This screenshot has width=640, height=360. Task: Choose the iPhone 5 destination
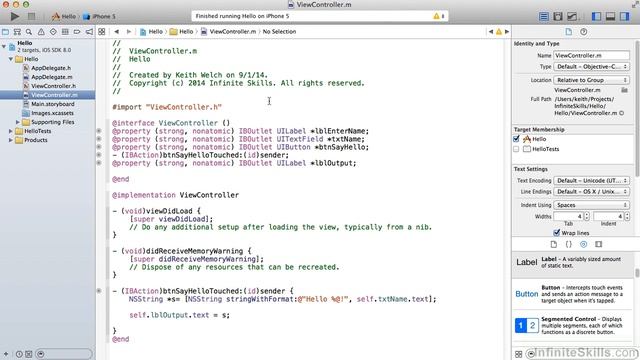[99, 16]
